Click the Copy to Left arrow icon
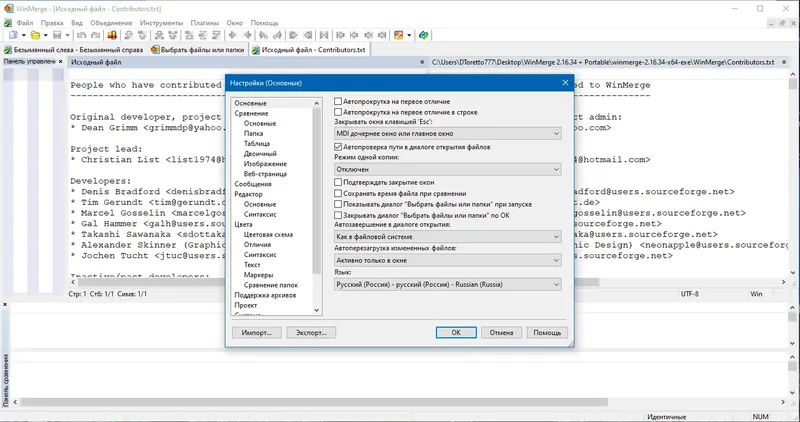The height and width of the screenshot is (422, 800). [247, 35]
